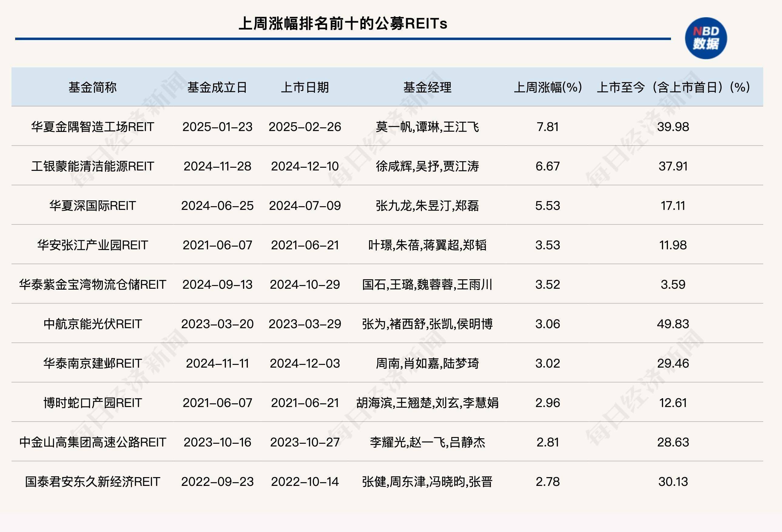Click the 7.81 weekly gain value
Image resolution: width=782 pixels, height=532 pixels.
pyautogui.click(x=548, y=127)
